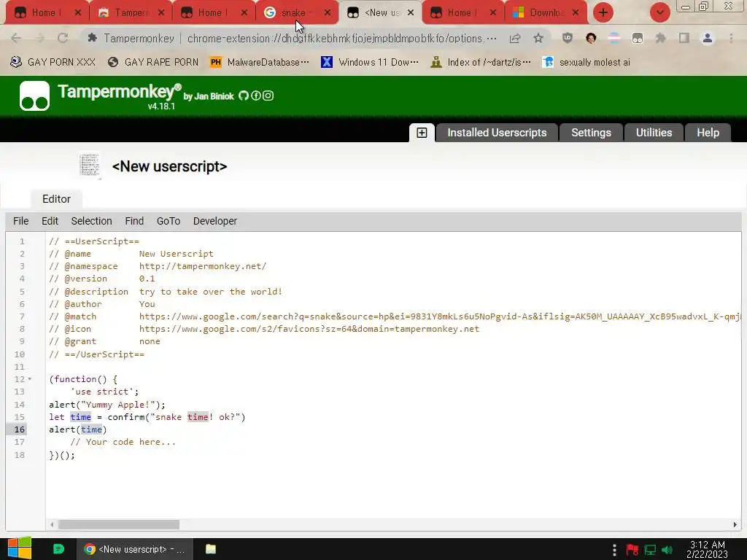Open the Chrome profile avatar
This screenshot has width=747, height=560.
coord(708,38)
